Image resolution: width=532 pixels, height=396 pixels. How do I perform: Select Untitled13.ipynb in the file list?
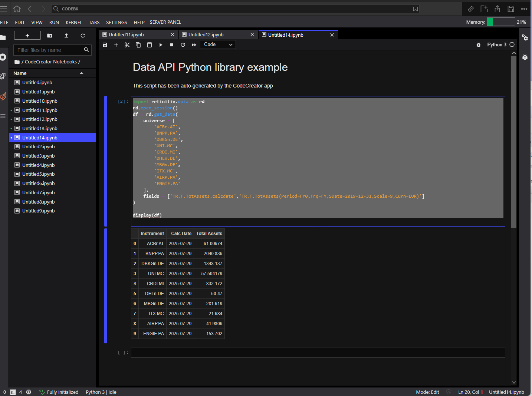(x=52, y=128)
